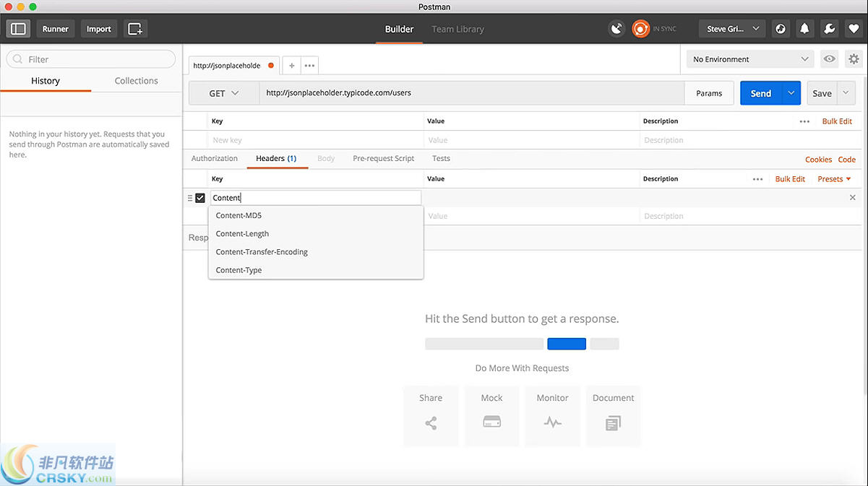Open the Pre-request Script tab
This screenshot has height=486, width=868.
[384, 158]
